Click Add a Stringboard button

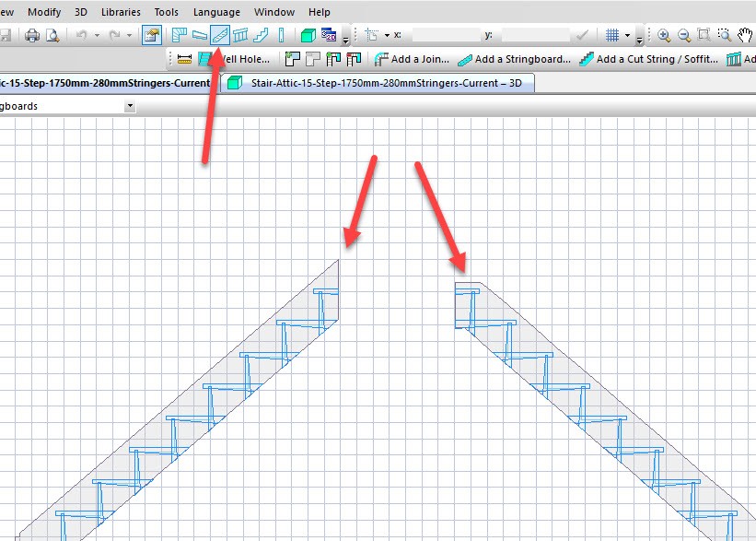[x=514, y=59]
